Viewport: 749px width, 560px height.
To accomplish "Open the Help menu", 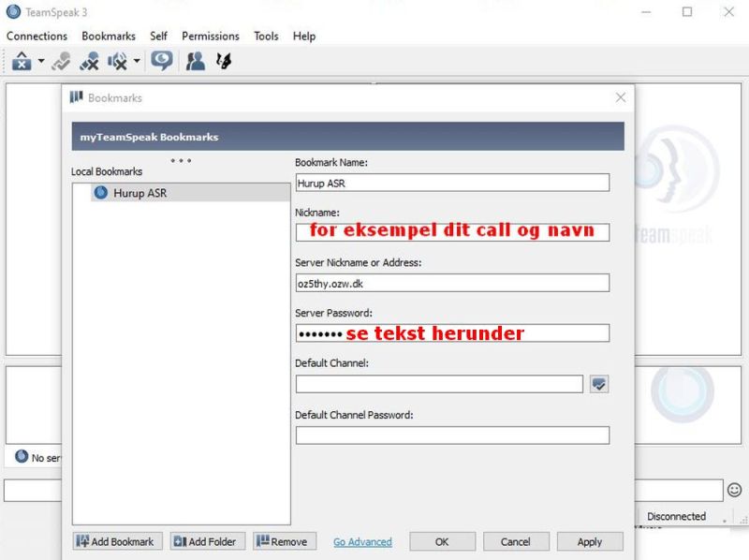I will [x=304, y=37].
